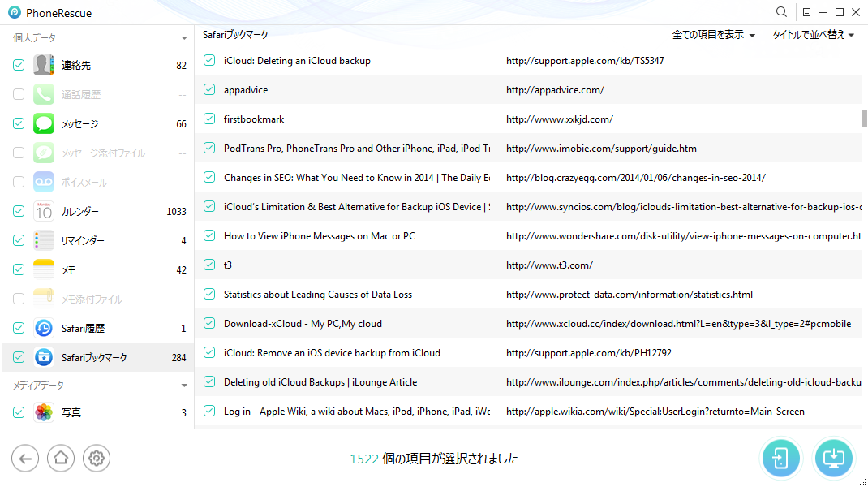Click the call history (通話履歴) phone icon
Image resolution: width=868 pixels, height=487 pixels.
click(44, 94)
